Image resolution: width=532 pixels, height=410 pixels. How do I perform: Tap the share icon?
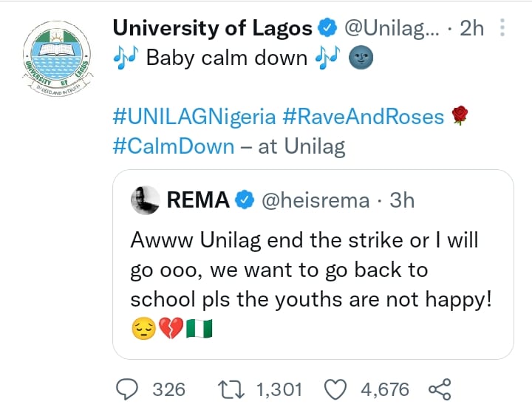[440, 388]
